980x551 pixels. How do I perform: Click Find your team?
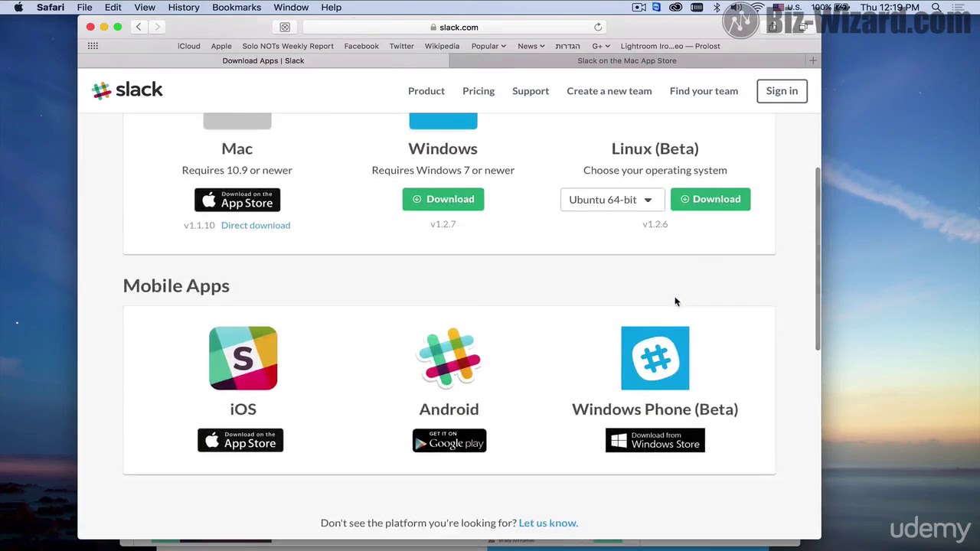(x=704, y=91)
